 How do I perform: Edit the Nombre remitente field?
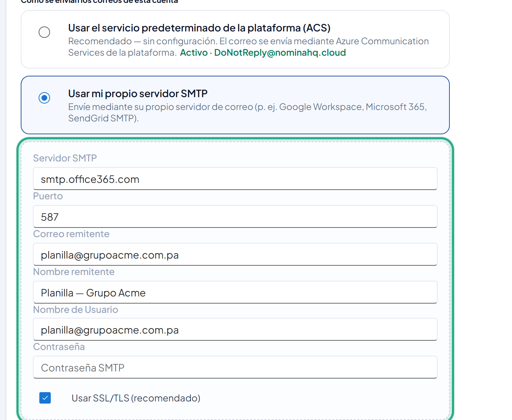(235, 292)
